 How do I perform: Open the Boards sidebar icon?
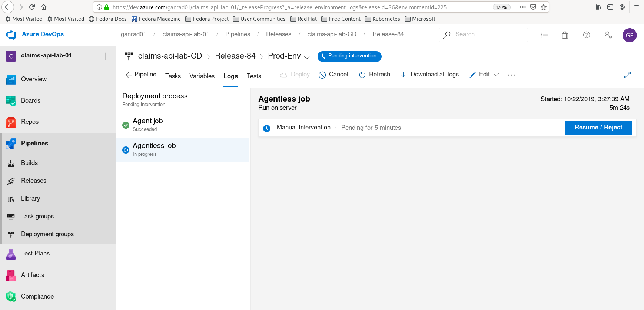click(11, 101)
